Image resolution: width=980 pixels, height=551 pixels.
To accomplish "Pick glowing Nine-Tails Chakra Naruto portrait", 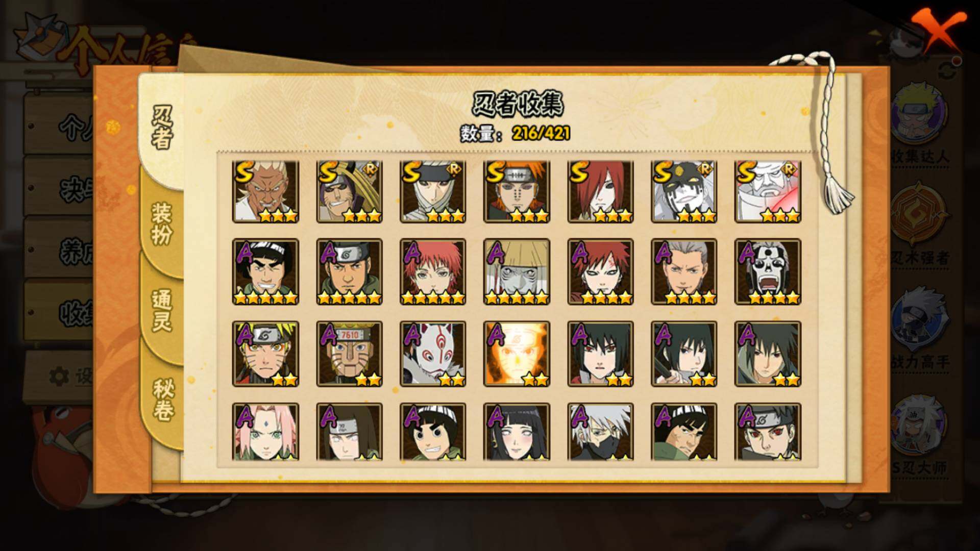I will [x=517, y=354].
